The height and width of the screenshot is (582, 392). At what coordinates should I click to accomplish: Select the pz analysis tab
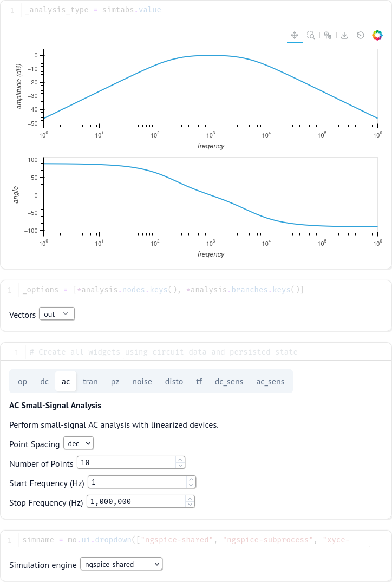tap(115, 381)
